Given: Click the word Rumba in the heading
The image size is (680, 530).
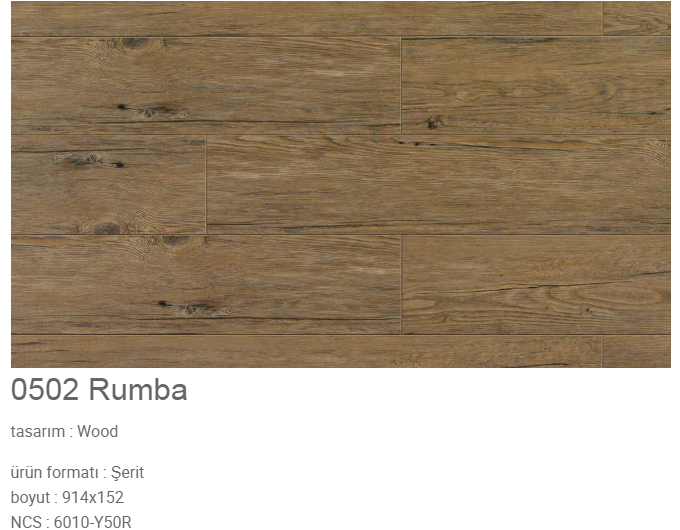Looking at the screenshot, I should click(x=138, y=389).
